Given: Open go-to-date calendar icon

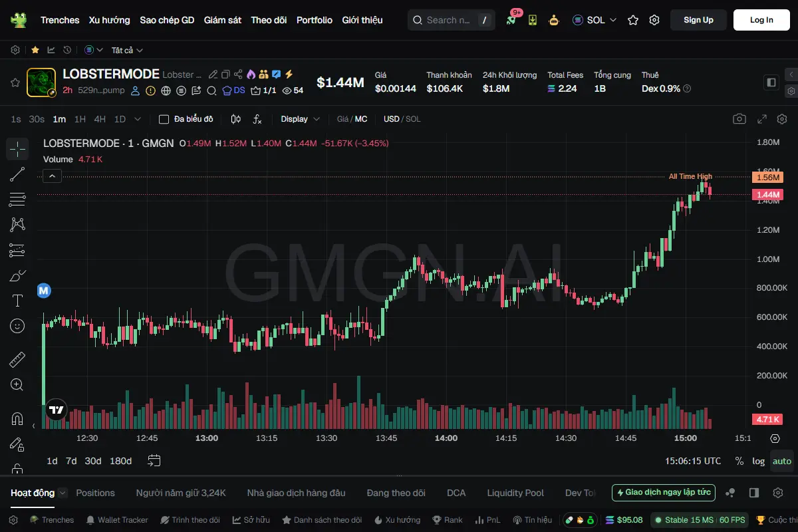Looking at the screenshot, I should tap(154, 460).
